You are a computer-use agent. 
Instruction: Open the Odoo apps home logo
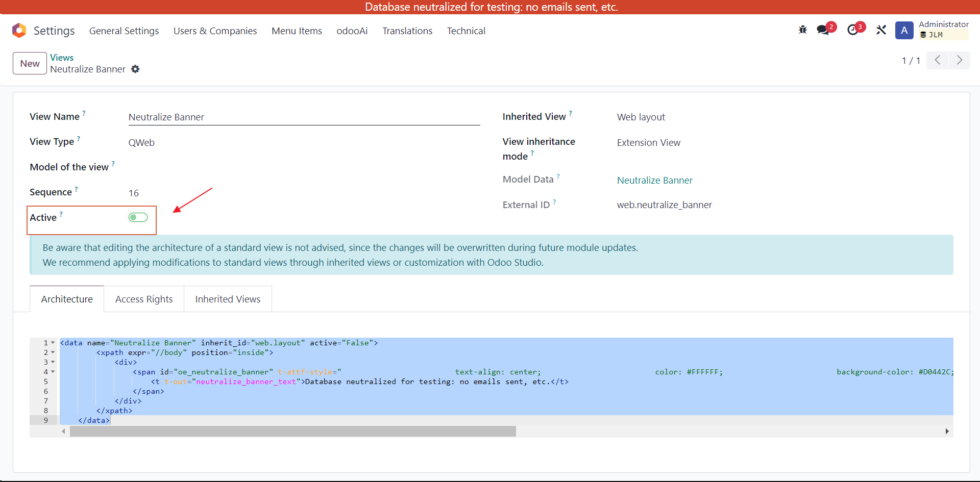(19, 31)
